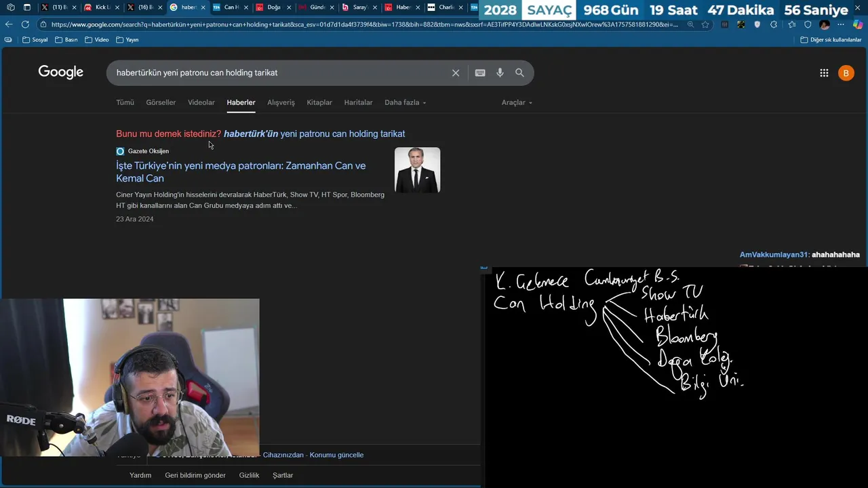Switch to the Kick browser tab

(102, 7)
